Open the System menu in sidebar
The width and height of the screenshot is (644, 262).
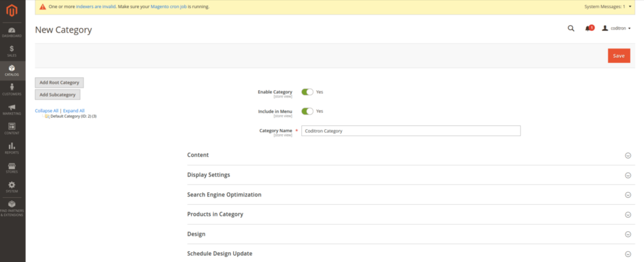tap(13, 187)
